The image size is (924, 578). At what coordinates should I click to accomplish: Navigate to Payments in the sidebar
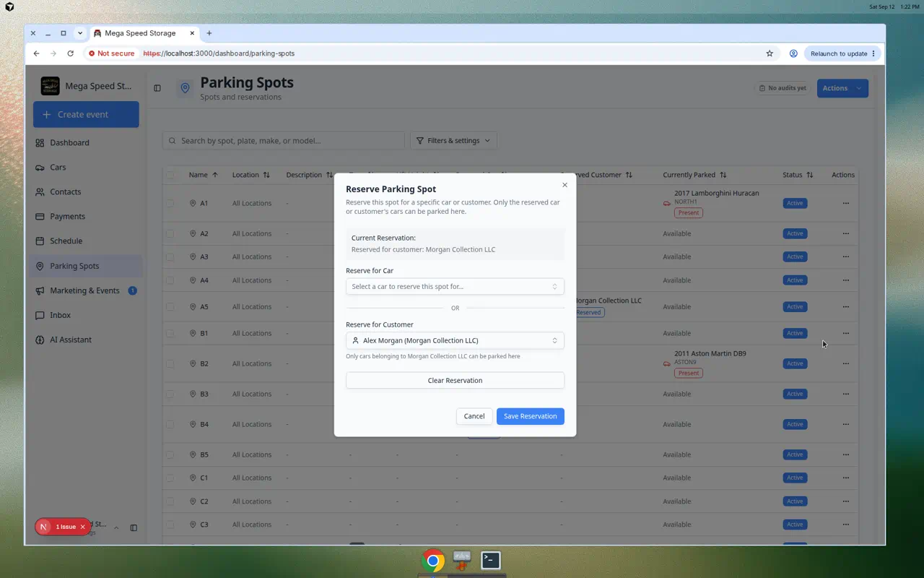tap(87, 217)
